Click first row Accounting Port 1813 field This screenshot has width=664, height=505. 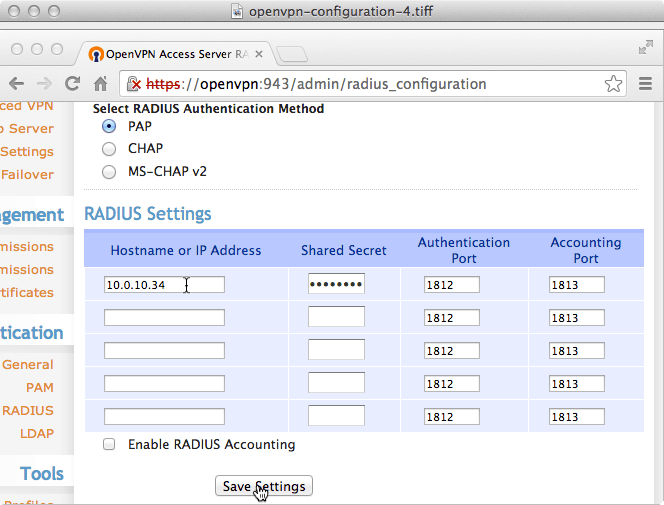(x=577, y=284)
